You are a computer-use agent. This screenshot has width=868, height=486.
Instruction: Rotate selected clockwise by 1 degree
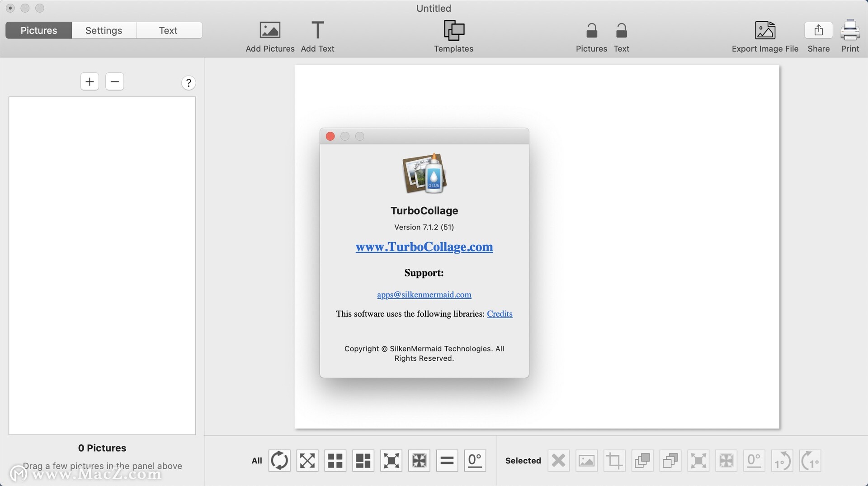point(810,461)
